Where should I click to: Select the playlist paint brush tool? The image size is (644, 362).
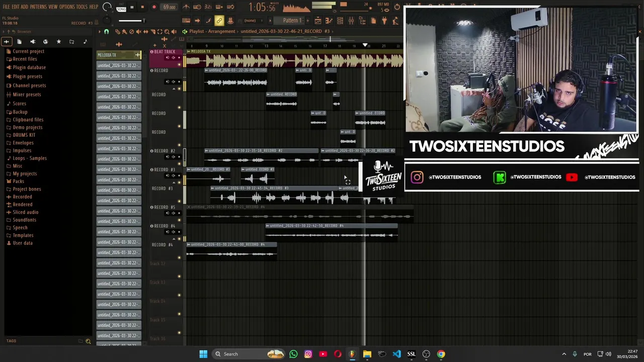point(124,32)
